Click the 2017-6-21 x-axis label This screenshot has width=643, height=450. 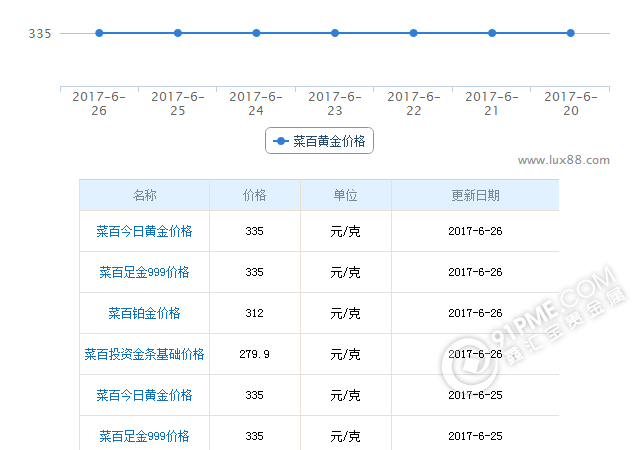click(x=492, y=103)
